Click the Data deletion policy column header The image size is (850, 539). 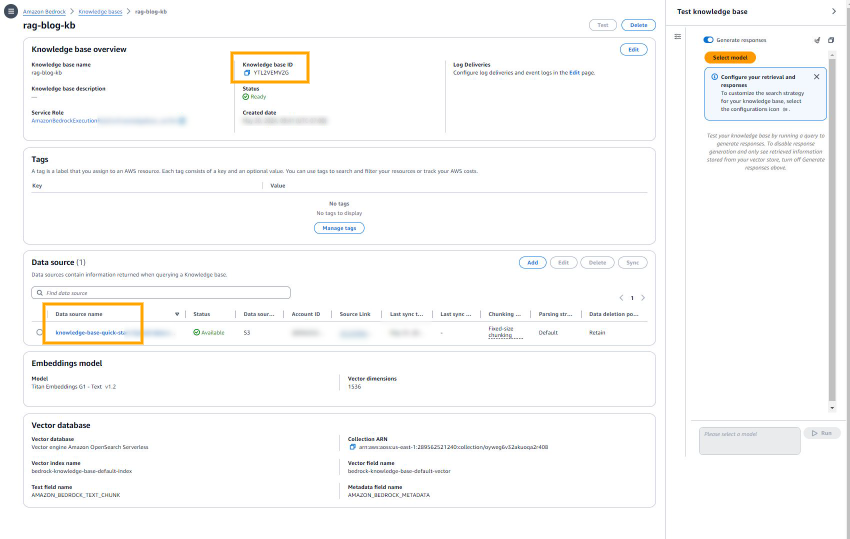coord(614,315)
